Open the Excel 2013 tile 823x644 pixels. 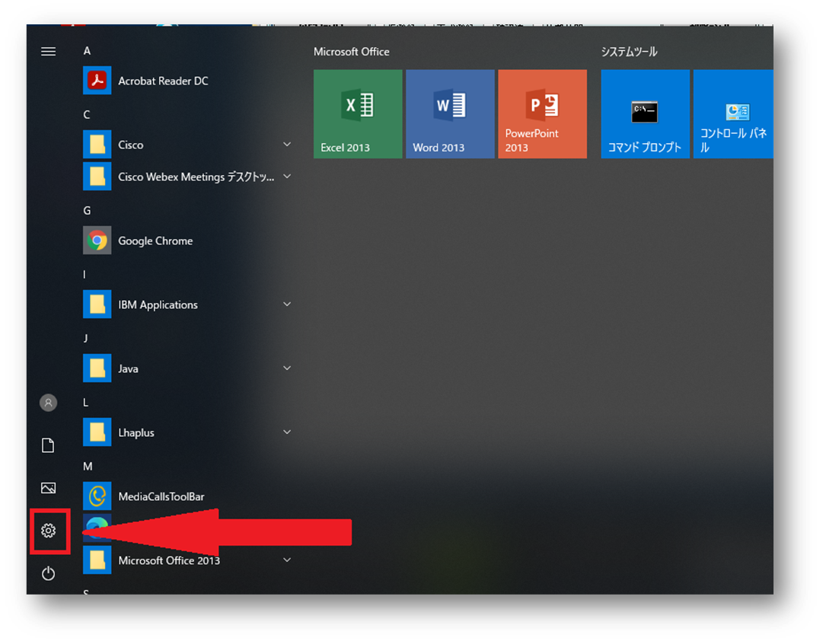[x=358, y=114]
